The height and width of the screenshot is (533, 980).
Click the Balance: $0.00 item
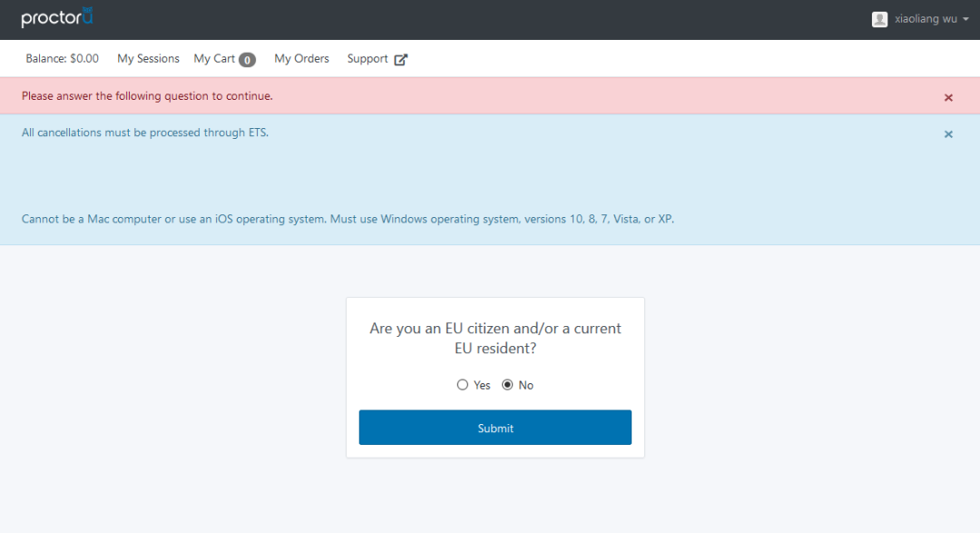pos(62,59)
